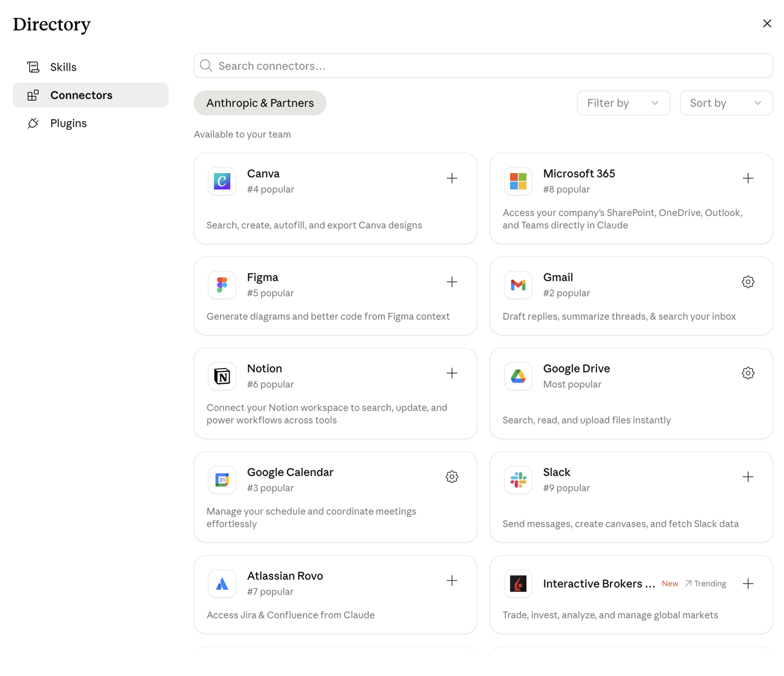
Task: Open the Interactive Brokers connector title
Action: coord(599,584)
